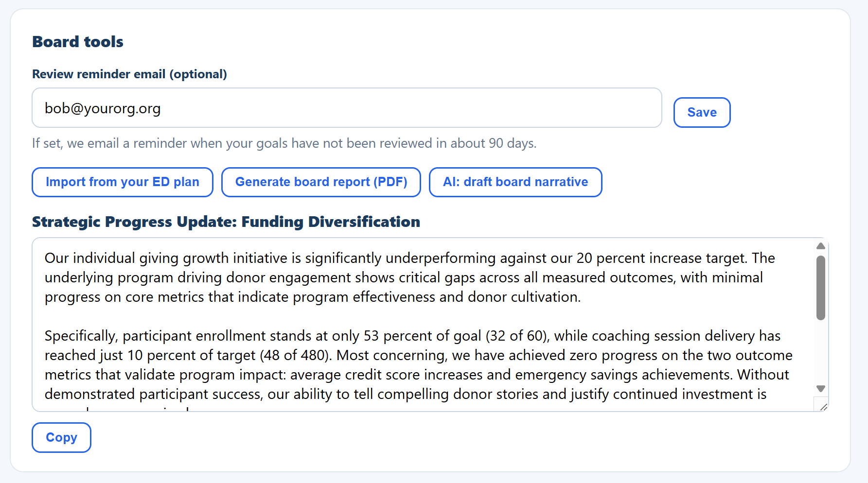Click the Save button beside the email field
The width and height of the screenshot is (868, 483).
coord(702,112)
